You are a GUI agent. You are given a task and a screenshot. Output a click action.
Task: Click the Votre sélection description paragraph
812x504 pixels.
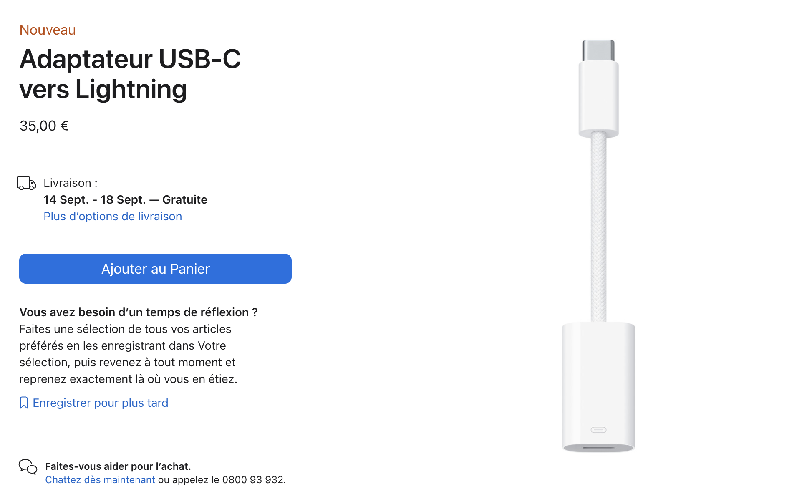128,354
